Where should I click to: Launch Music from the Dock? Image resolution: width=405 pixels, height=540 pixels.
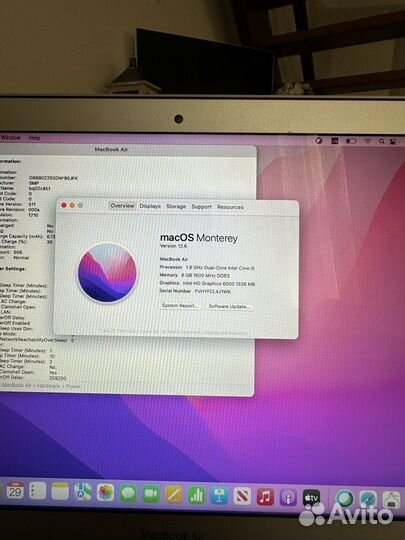(x=265, y=497)
